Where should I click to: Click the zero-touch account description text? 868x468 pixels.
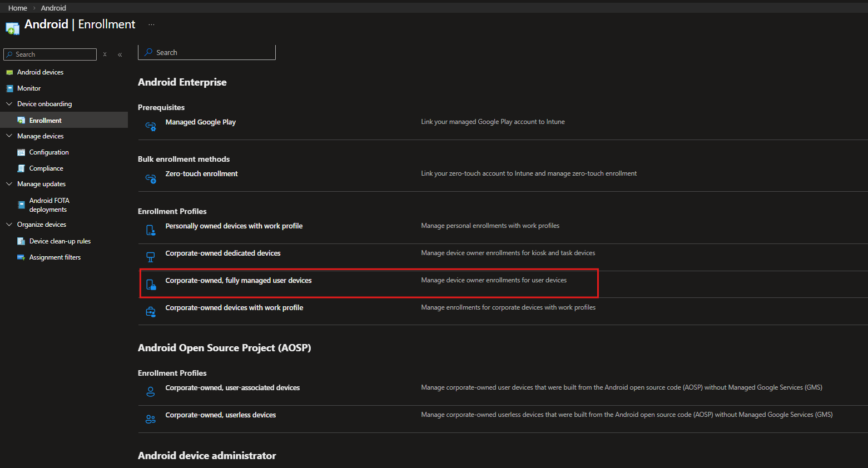coord(529,173)
